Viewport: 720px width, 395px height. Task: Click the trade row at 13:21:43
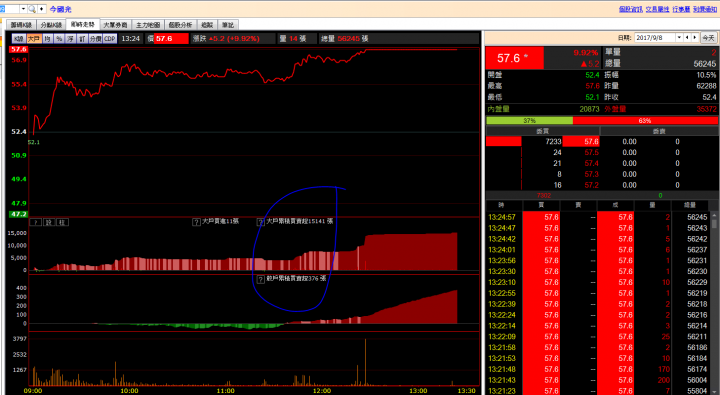[x=598, y=380]
